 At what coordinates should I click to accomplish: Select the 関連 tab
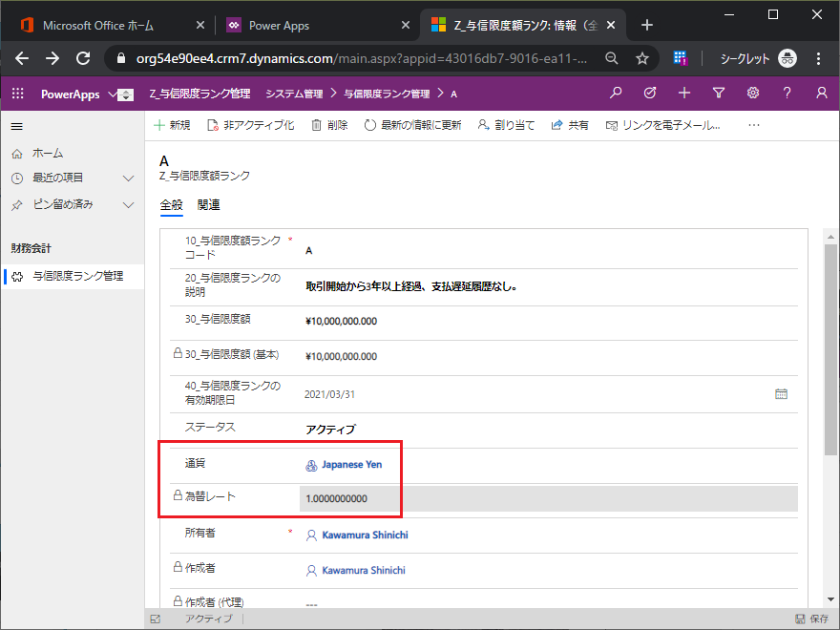[208, 205]
